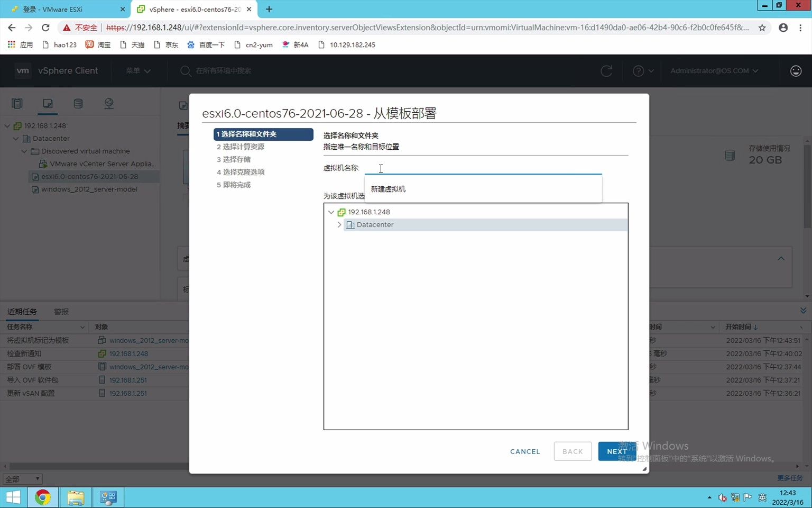Open Storage inventory view icon
The width and height of the screenshot is (812, 508).
(x=78, y=103)
